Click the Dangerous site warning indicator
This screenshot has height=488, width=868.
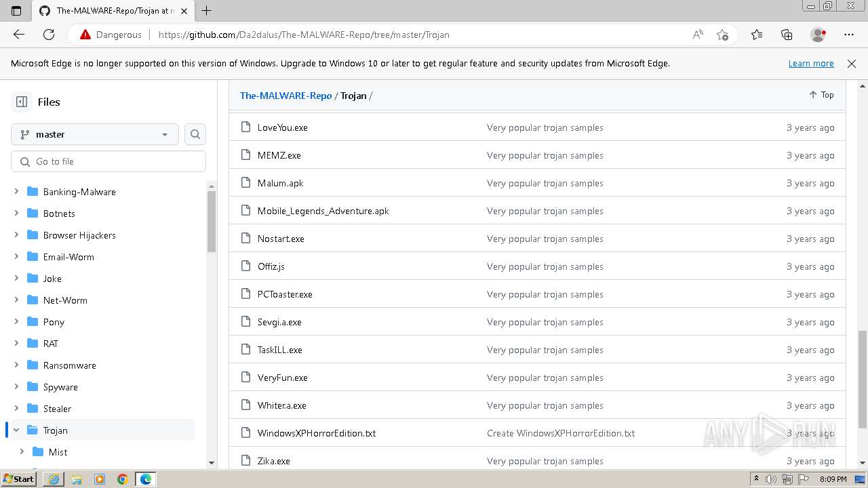[111, 35]
